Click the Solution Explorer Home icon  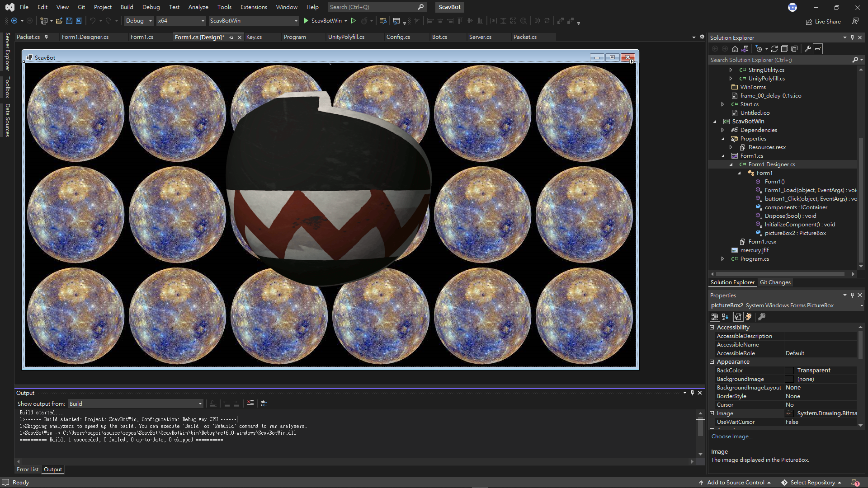735,49
